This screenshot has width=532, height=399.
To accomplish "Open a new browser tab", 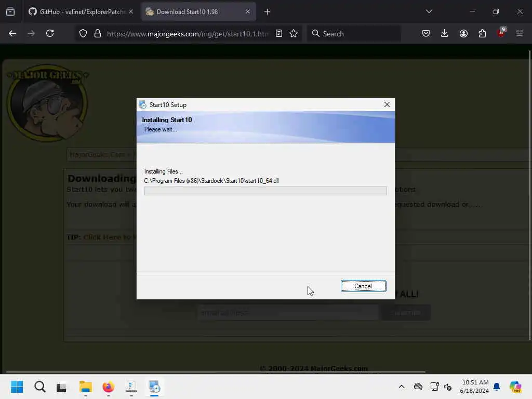I will click(x=268, y=12).
